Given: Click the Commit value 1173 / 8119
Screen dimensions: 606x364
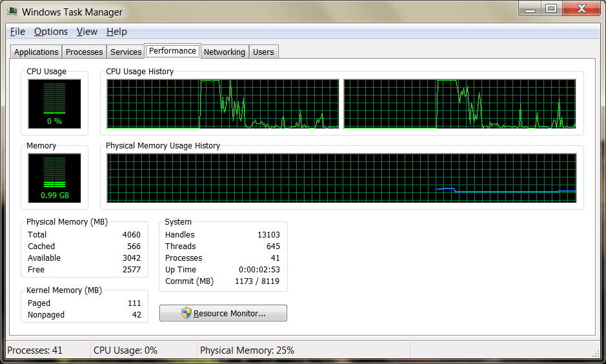Looking at the screenshot, I should tap(257, 281).
